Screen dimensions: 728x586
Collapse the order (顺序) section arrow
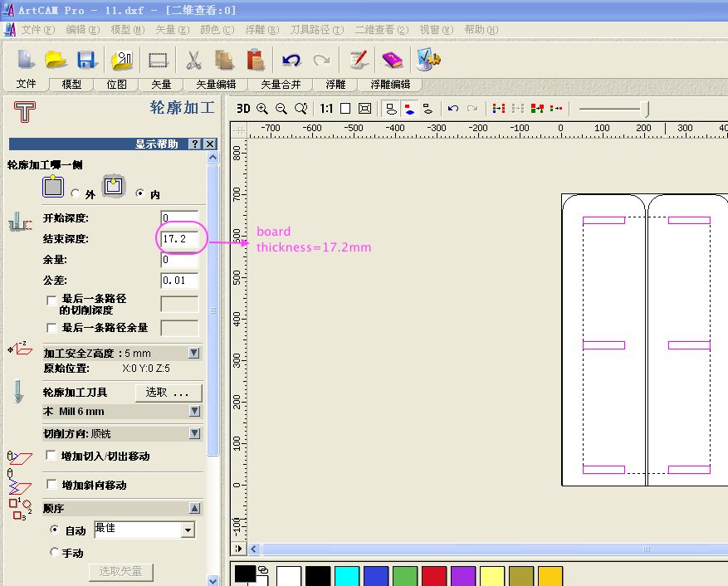[x=195, y=508]
